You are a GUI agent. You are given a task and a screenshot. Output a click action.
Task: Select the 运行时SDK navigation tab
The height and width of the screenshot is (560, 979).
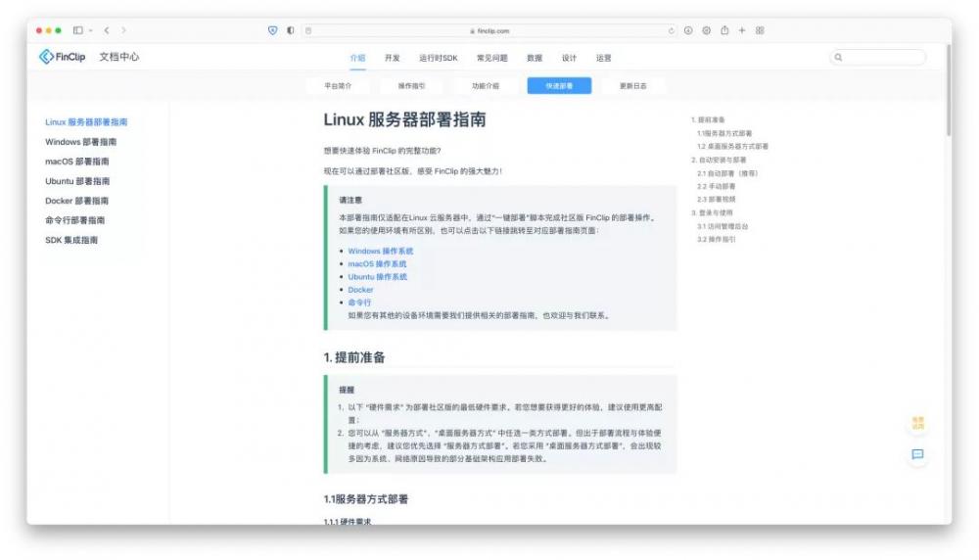(439, 58)
